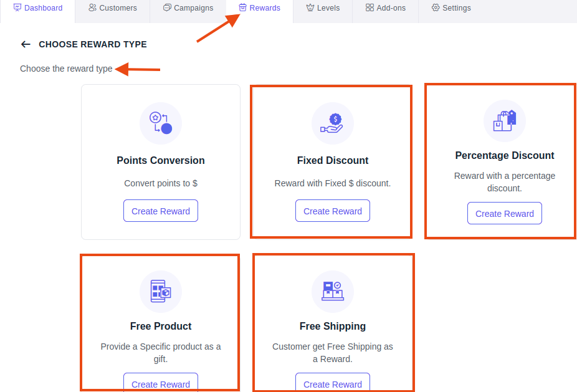The height and width of the screenshot is (392, 577).
Task: Click the Levels crown icon
Action: 310,7
